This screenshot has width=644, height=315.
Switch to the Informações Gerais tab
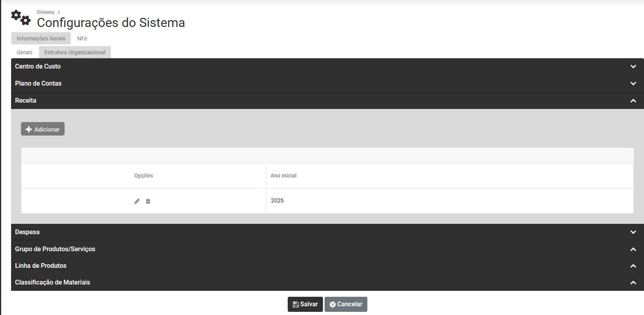tap(41, 38)
